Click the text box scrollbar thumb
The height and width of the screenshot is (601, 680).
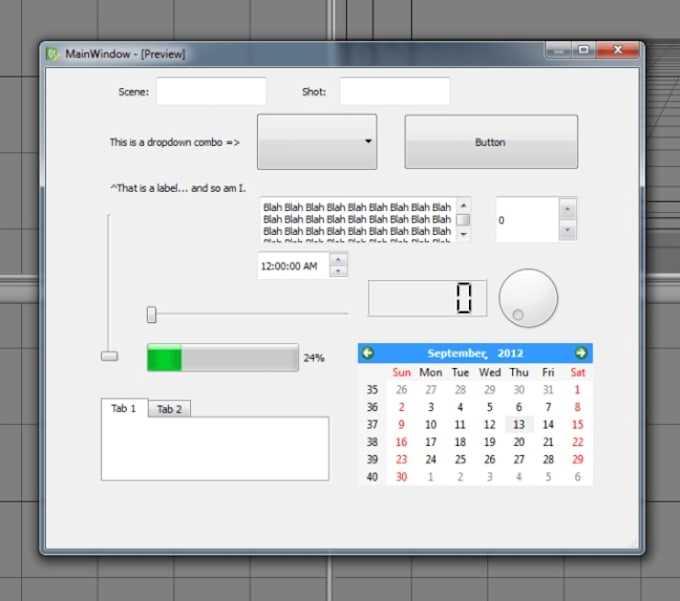[463, 220]
